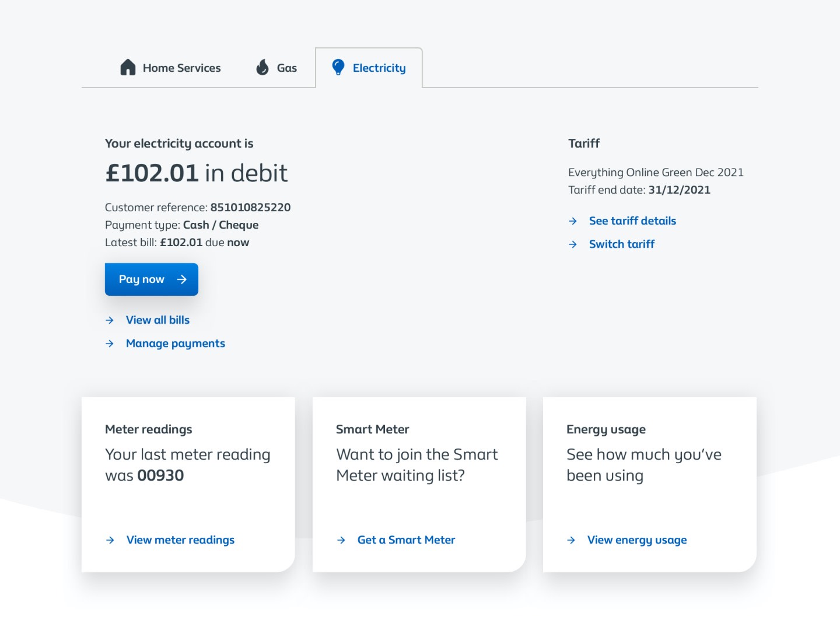This screenshot has height=630, width=840.
Task: Click the Cash / Cheque payment type
Action: [x=220, y=225]
